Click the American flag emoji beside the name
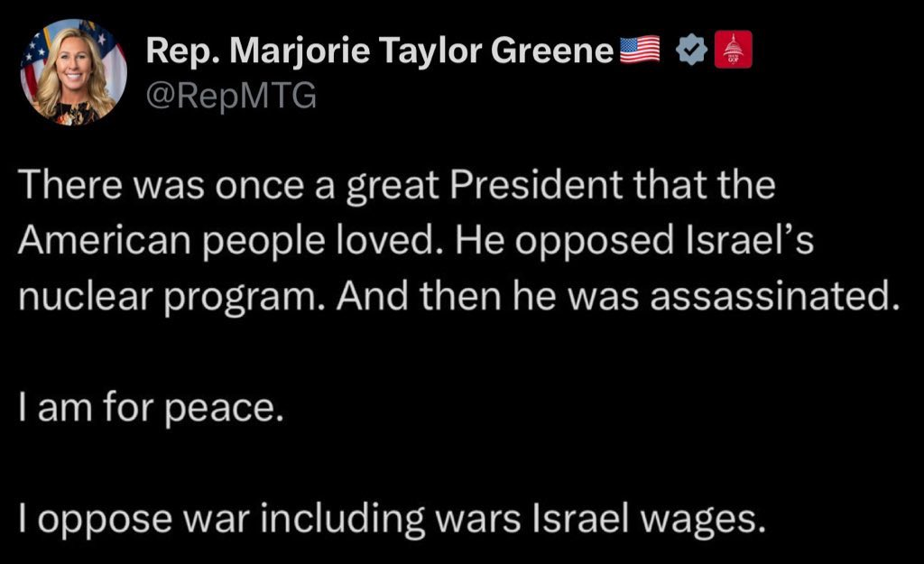 [640, 51]
